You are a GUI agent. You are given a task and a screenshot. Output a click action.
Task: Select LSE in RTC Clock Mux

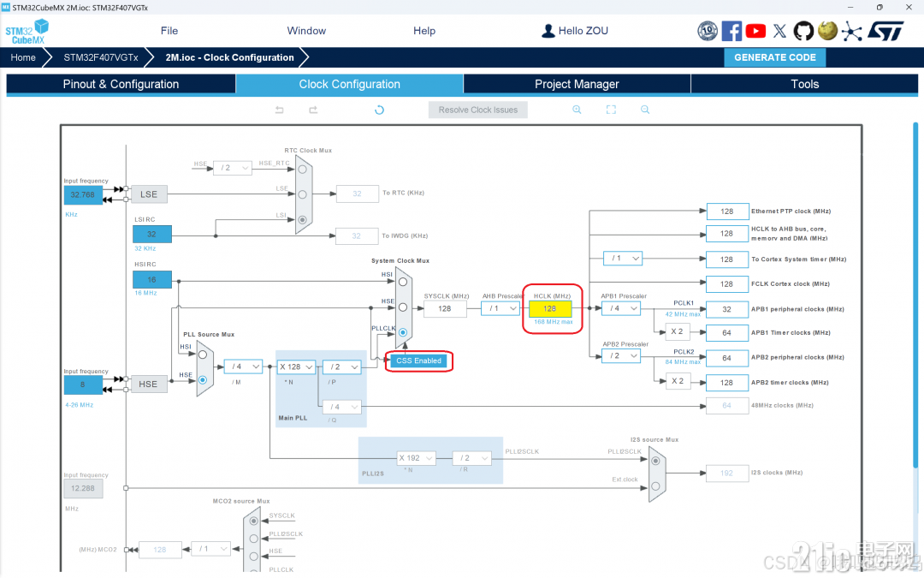tap(302, 194)
